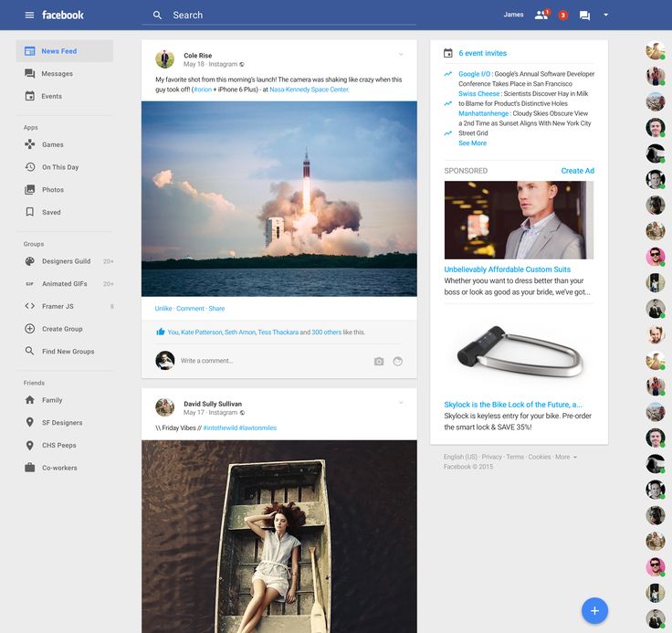Screen dimensions: 672x633
Task: Open emoji picker in comment box
Action: [x=398, y=361]
